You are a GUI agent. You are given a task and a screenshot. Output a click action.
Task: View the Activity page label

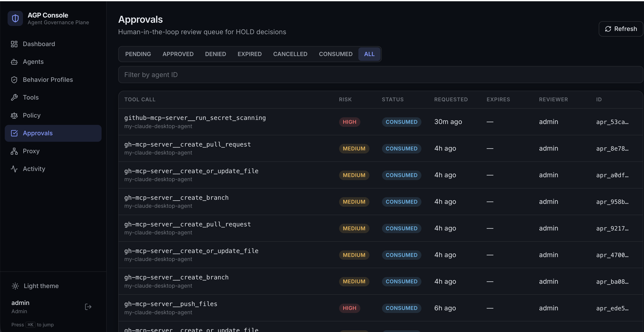tap(34, 169)
